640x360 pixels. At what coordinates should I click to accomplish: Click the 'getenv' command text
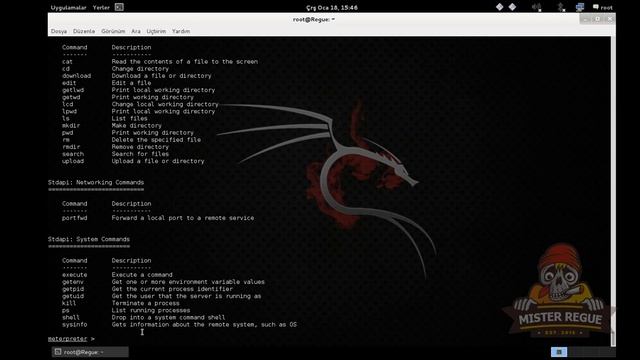click(73, 282)
